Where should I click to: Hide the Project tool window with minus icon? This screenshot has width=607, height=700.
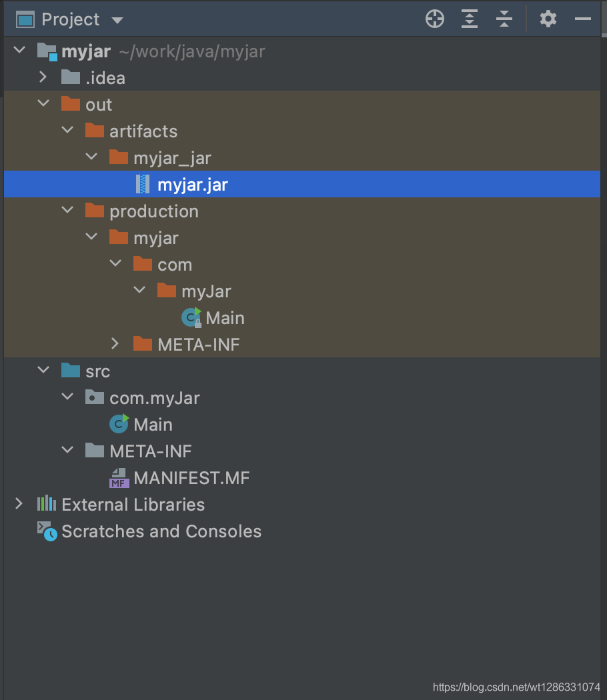click(x=583, y=19)
